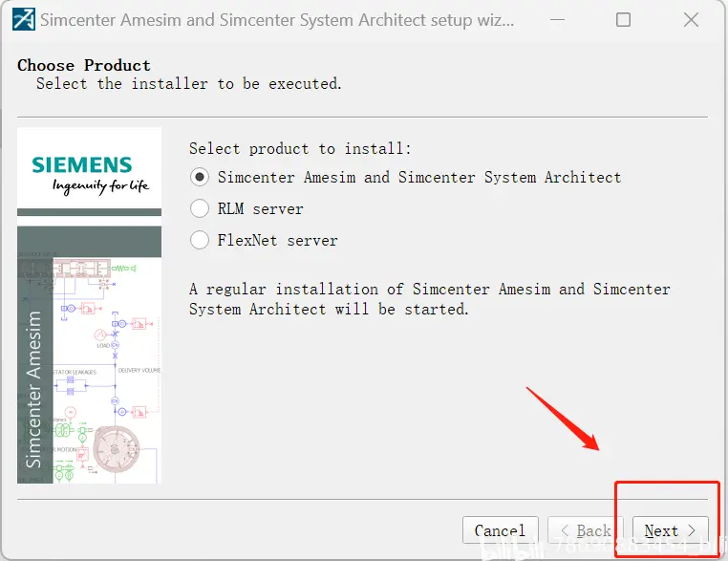Click the Simcenter Amesim title bar icon
The height and width of the screenshot is (561, 728).
pyautogui.click(x=24, y=19)
